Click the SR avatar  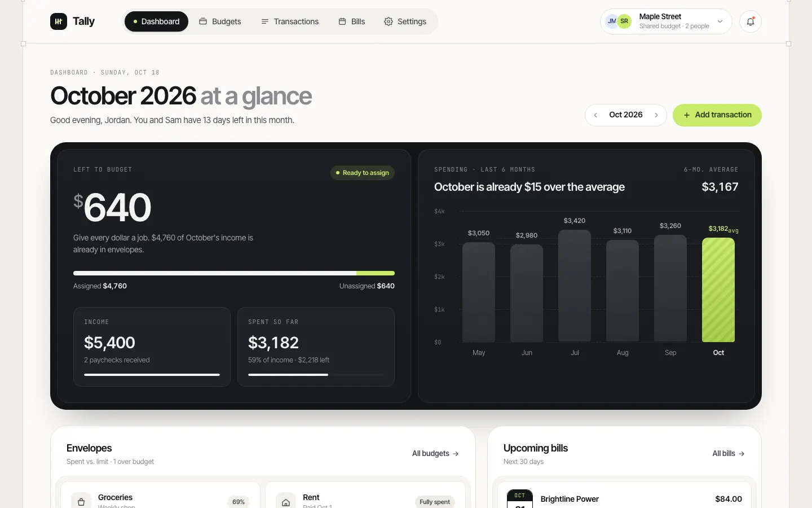[x=624, y=21]
